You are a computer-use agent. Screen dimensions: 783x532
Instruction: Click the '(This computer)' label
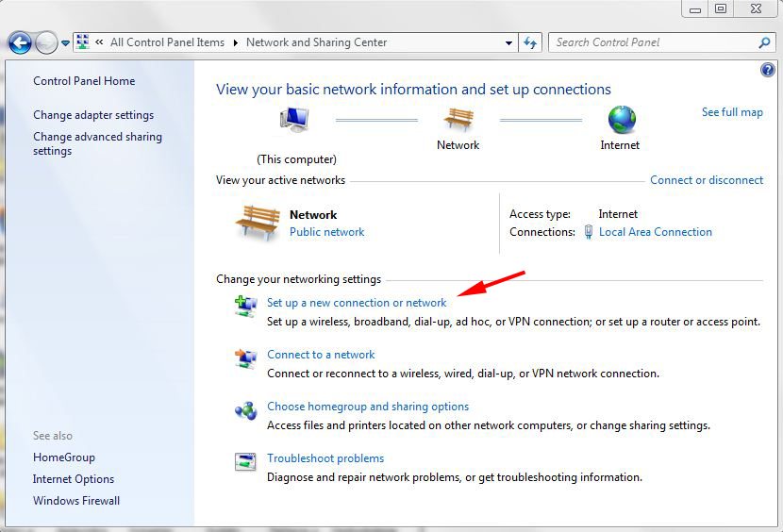(x=296, y=159)
